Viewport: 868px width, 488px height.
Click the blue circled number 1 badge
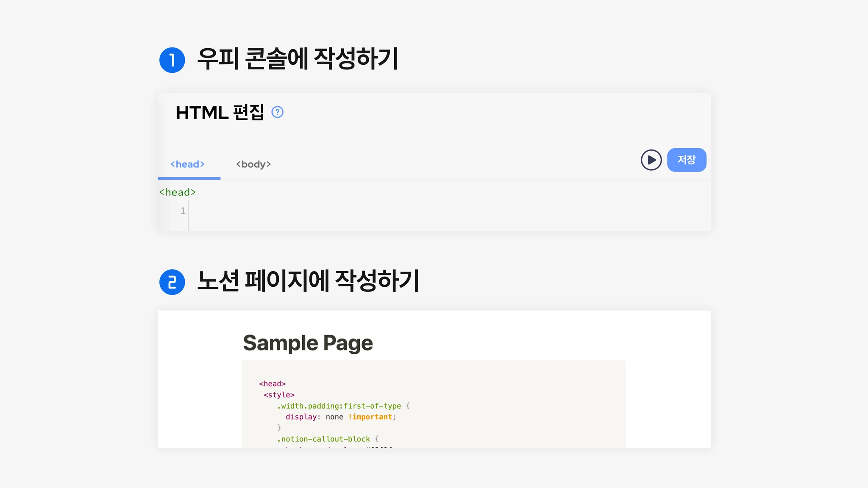coord(172,60)
